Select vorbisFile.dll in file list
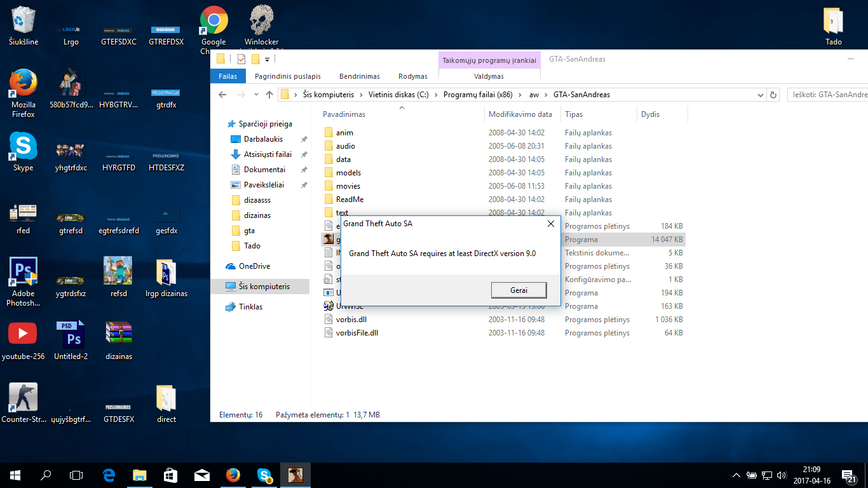868x488 pixels. click(x=357, y=333)
